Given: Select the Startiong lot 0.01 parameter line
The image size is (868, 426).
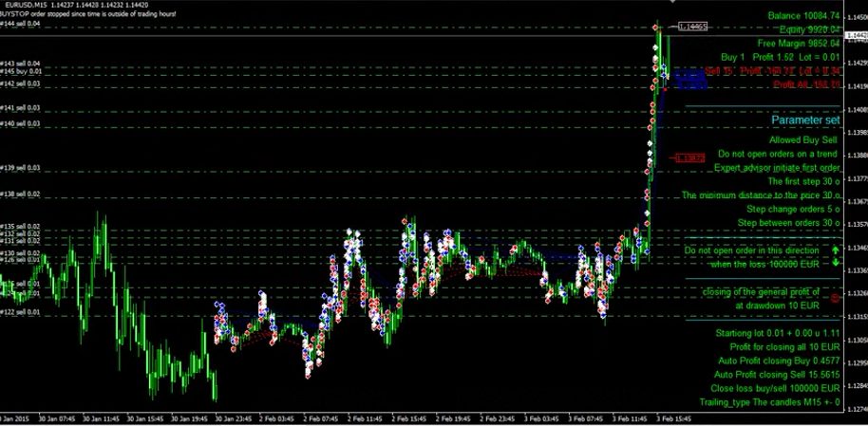Looking at the screenshot, I should tap(778, 334).
